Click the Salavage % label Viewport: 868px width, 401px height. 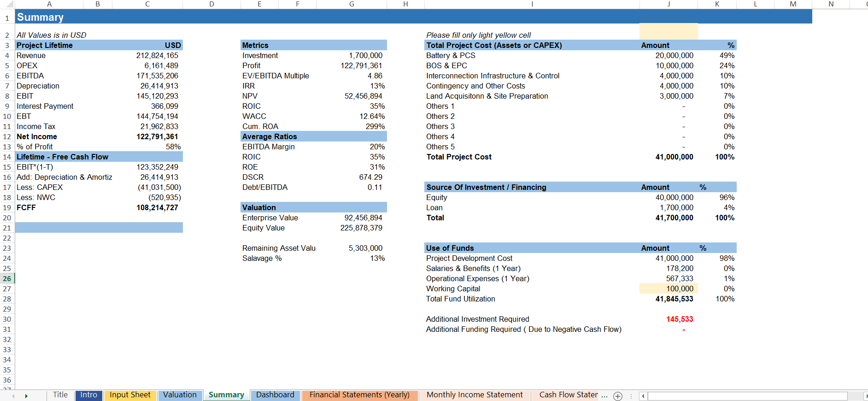coord(262,258)
